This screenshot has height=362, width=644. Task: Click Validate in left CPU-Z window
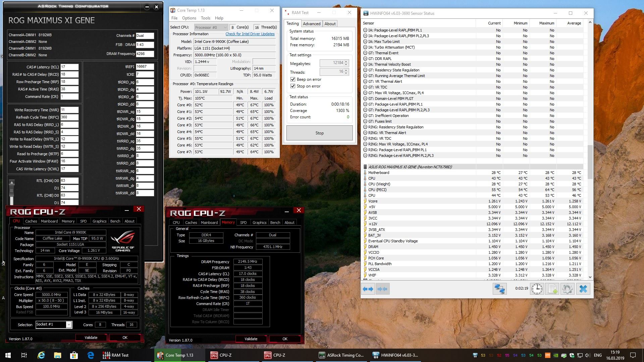[91, 338]
